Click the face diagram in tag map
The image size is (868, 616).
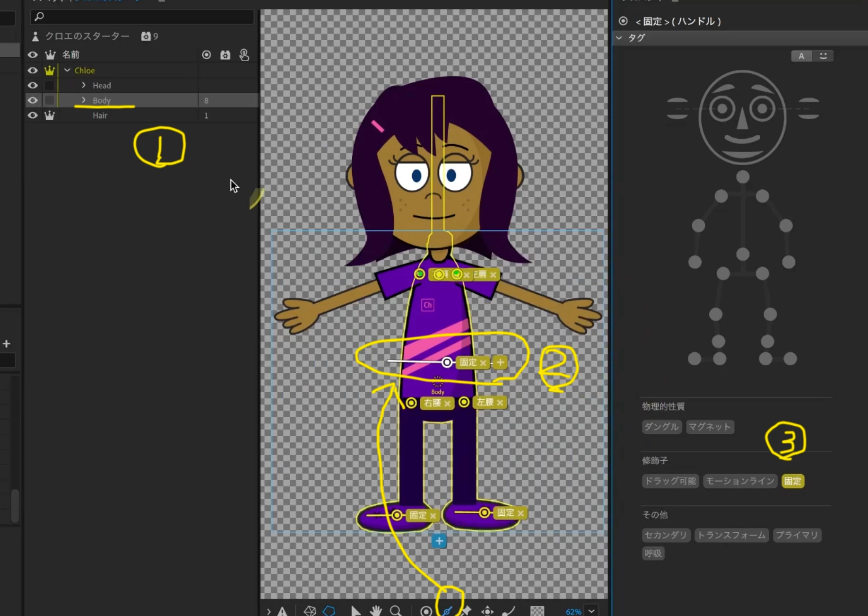[x=742, y=118]
